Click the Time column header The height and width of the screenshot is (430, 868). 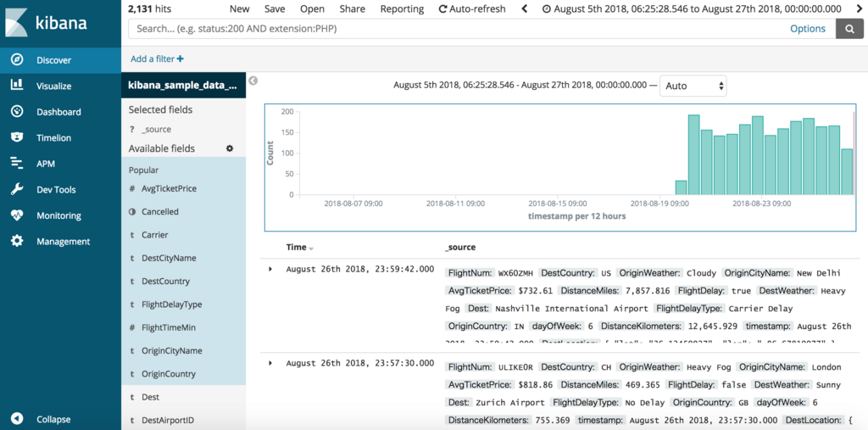pyautogui.click(x=296, y=247)
